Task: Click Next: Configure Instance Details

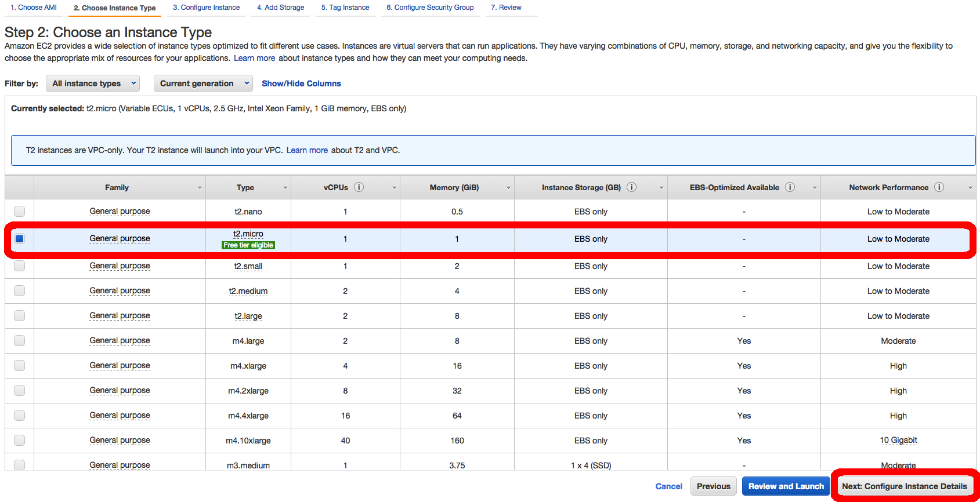Action: click(904, 486)
